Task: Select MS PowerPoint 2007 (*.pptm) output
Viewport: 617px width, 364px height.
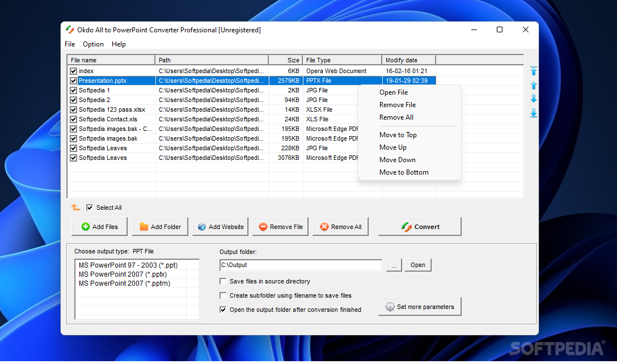Action: pyautogui.click(x=124, y=283)
